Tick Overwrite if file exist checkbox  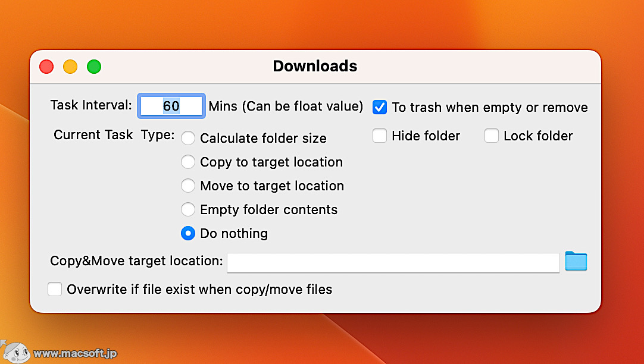pyautogui.click(x=55, y=289)
